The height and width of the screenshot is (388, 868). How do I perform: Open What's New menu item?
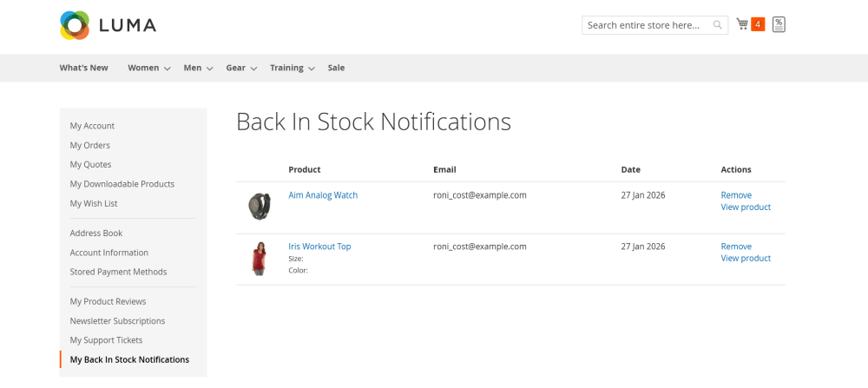tap(83, 68)
